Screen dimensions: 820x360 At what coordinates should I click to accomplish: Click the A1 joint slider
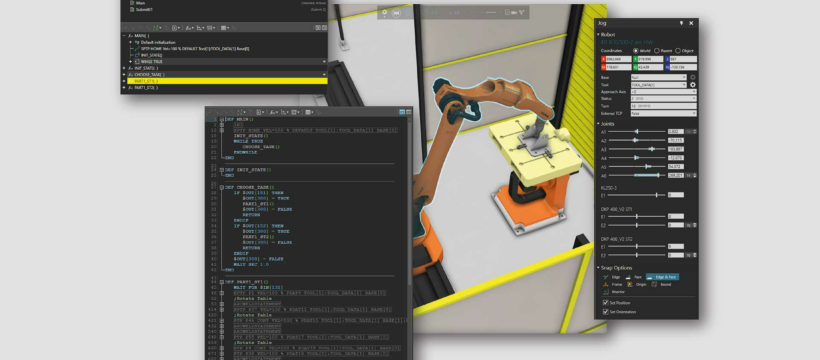coord(637,132)
